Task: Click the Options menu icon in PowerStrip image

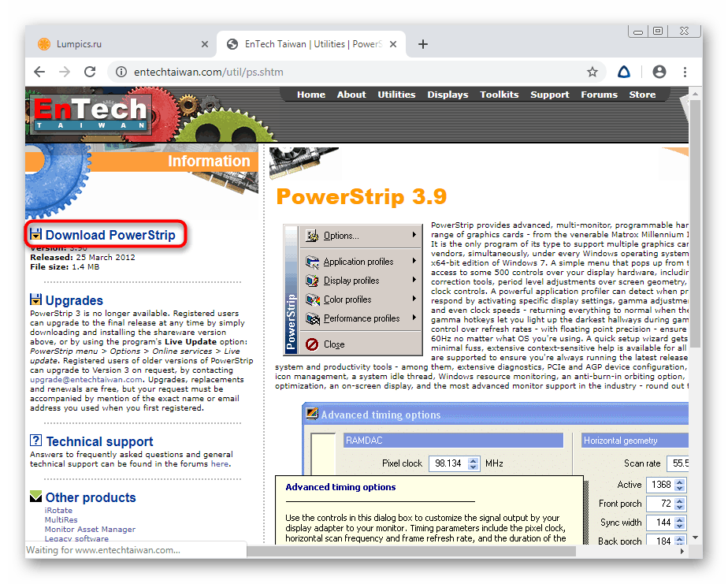Action: 313,236
